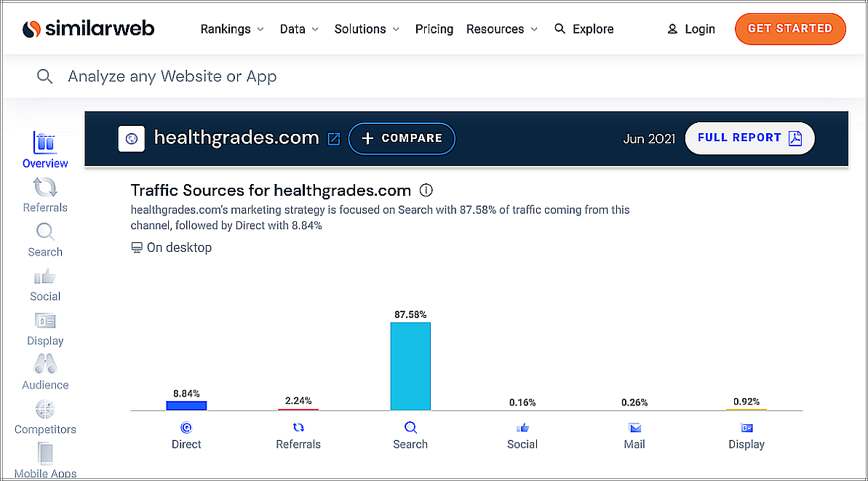Click the Display channel icon under chart
The height and width of the screenshot is (481, 868).
746,427
